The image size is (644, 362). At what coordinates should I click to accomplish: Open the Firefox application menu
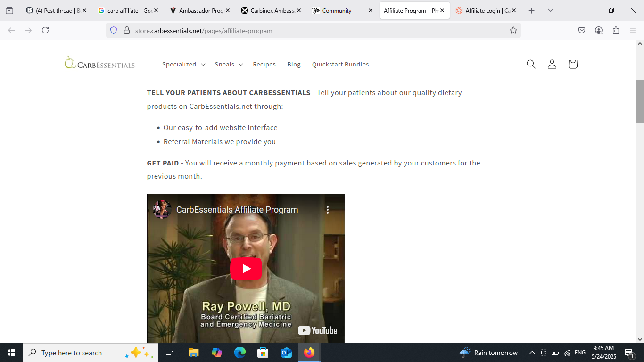coord(633,30)
